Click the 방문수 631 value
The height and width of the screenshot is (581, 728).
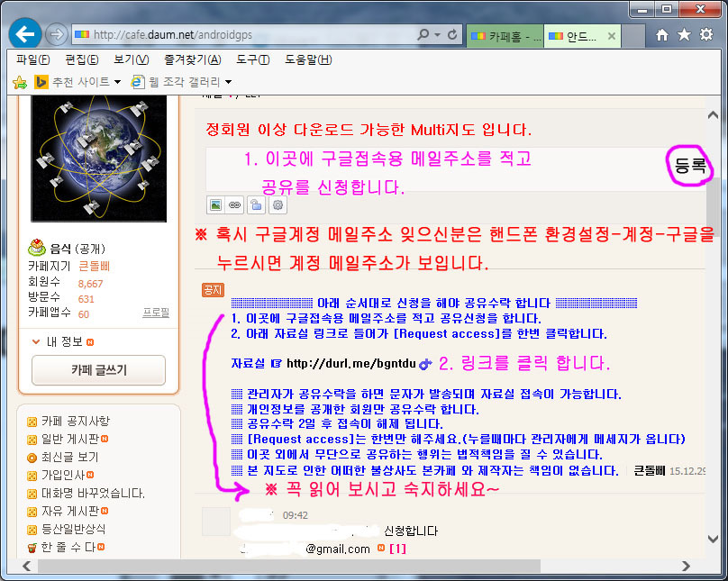click(x=86, y=299)
